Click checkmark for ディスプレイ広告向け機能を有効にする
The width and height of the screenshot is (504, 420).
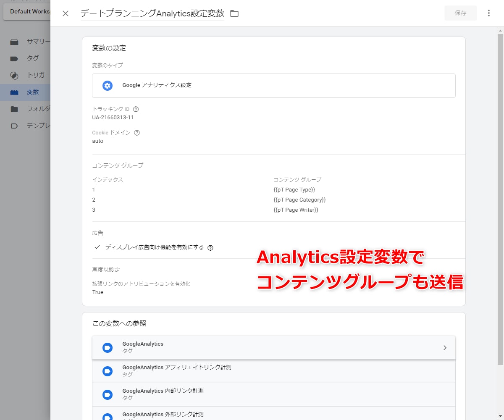97,247
